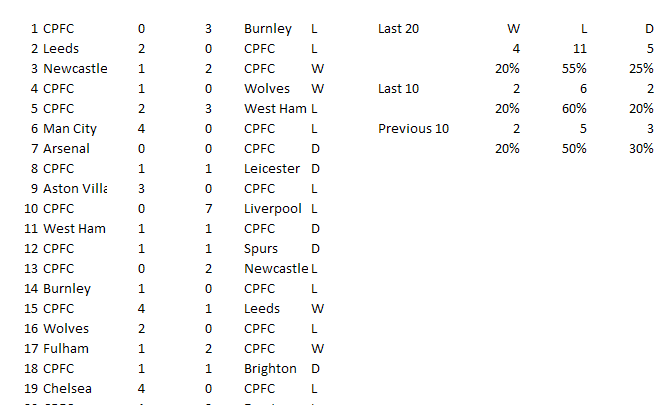Click the Wolves away team cell

(267, 89)
